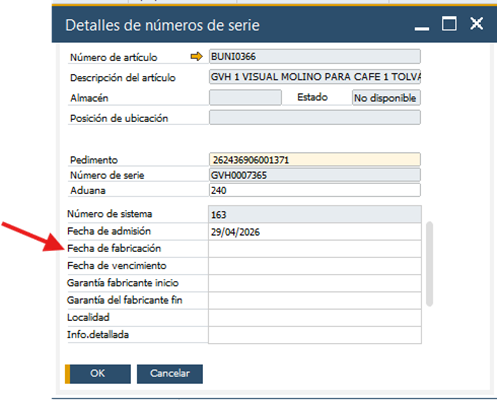Click the Info.detallada input field
The width and height of the screenshot is (497, 400).
coord(315,335)
